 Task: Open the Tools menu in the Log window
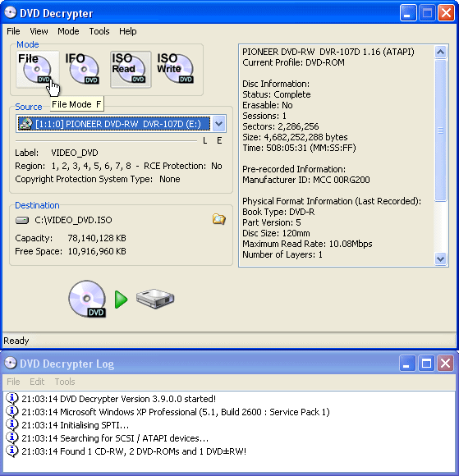pos(65,382)
